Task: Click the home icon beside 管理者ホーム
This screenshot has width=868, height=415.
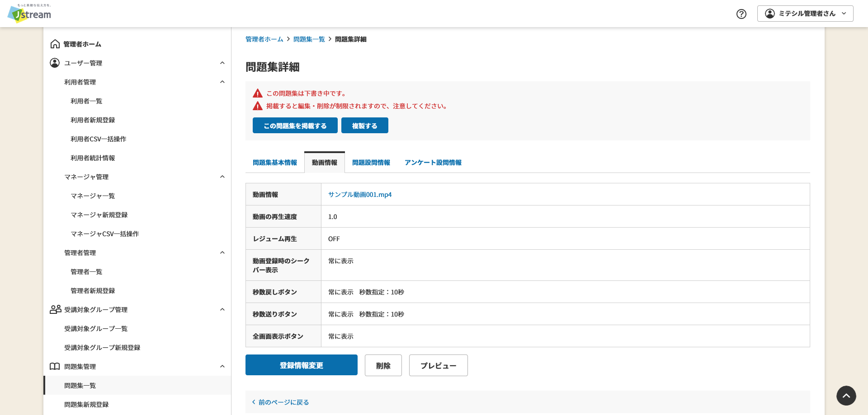Action: coord(55,44)
